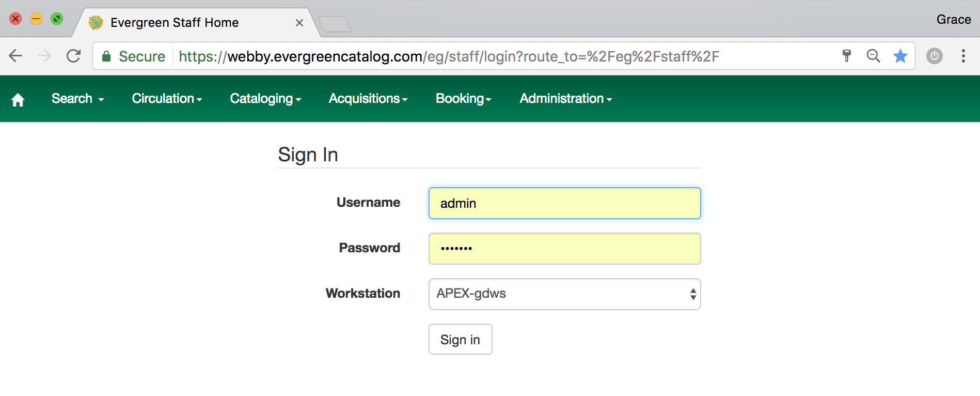Click the Sign In heading
The width and height of the screenshot is (980, 396).
point(308,155)
